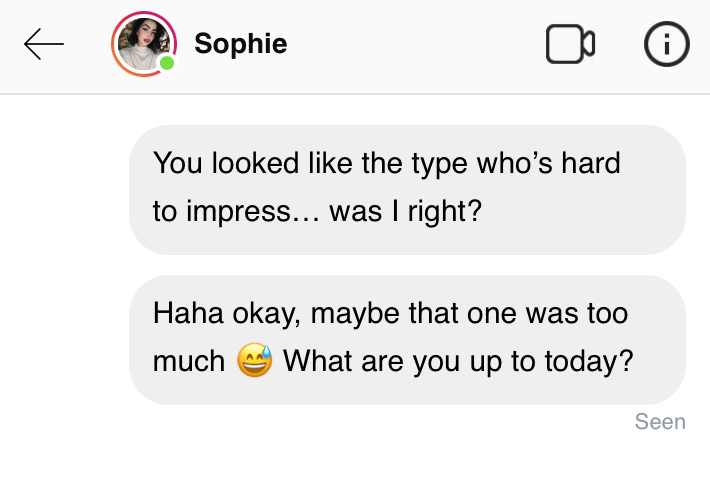
Task: Open Sophie's profile picture
Action: 143,42
